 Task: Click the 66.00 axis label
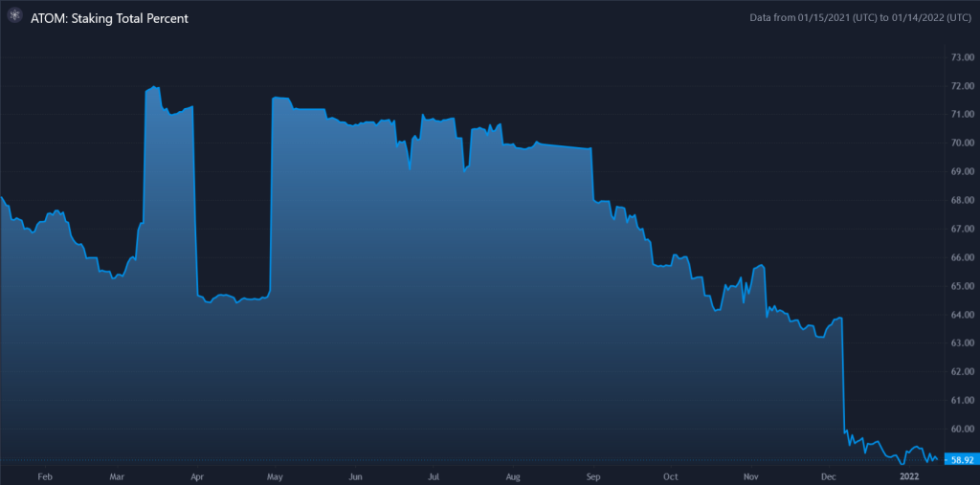963,257
